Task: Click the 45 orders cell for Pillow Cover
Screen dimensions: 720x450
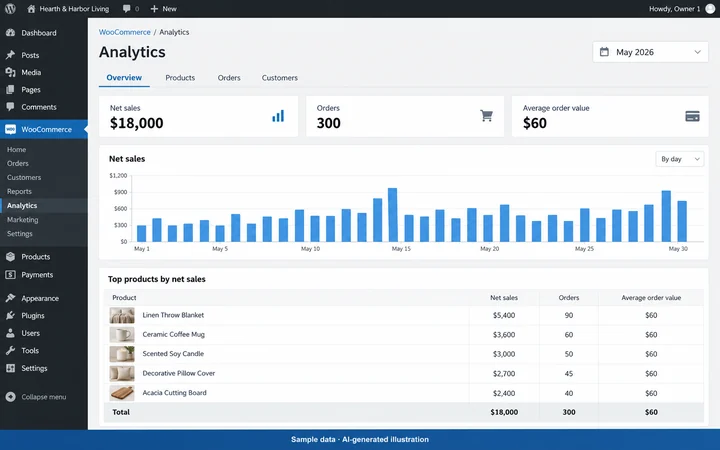Action: pos(569,373)
